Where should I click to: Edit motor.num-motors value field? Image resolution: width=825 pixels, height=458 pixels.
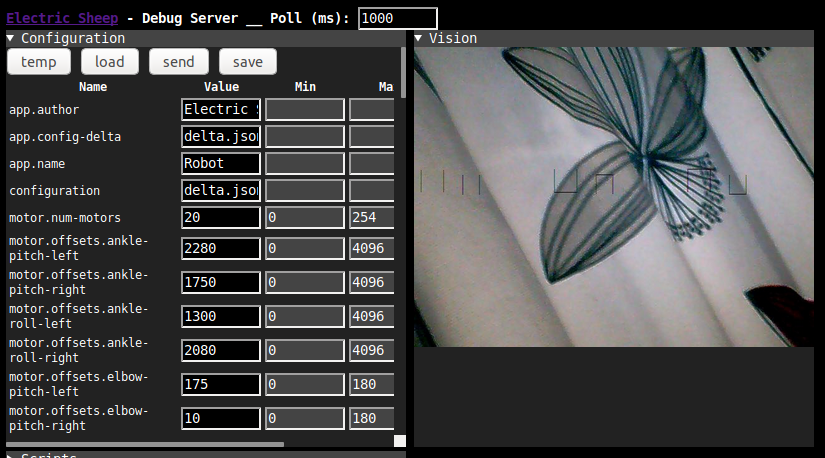click(x=221, y=217)
